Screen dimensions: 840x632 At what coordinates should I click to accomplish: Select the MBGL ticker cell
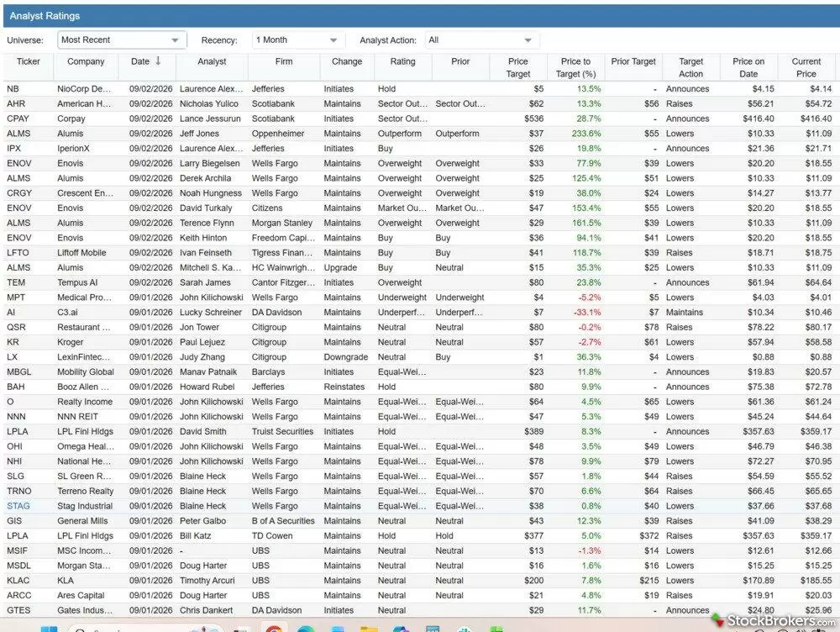18,371
